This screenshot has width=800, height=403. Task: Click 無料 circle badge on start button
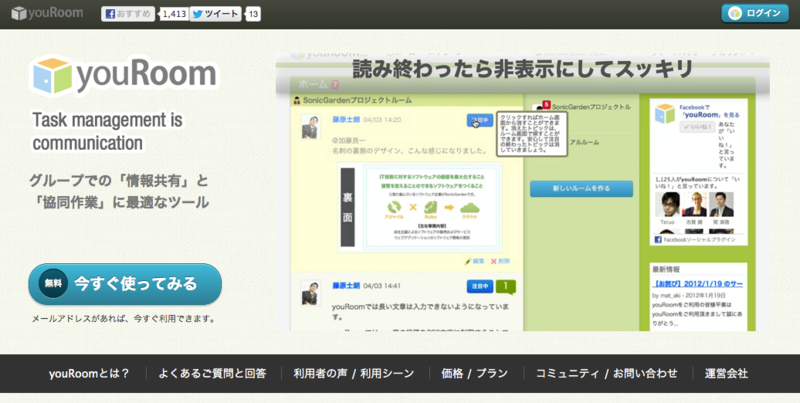[53, 284]
